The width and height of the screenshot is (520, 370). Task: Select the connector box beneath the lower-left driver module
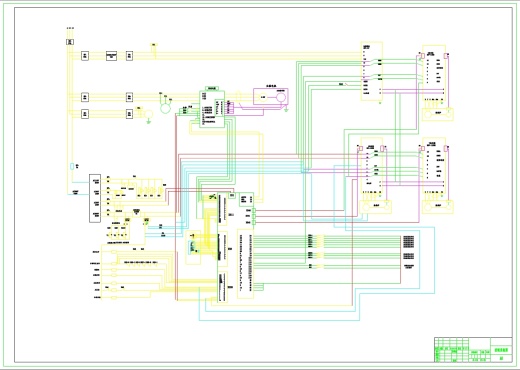click(376, 207)
